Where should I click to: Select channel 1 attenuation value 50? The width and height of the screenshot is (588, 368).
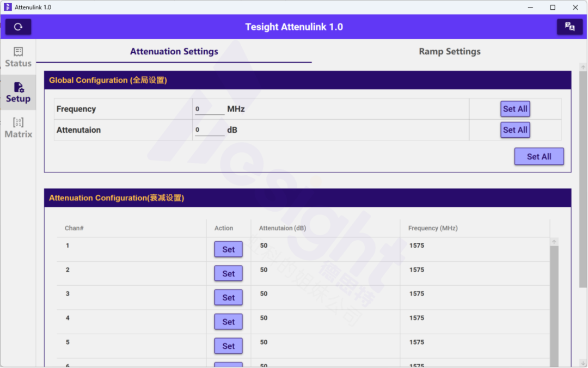pos(264,246)
